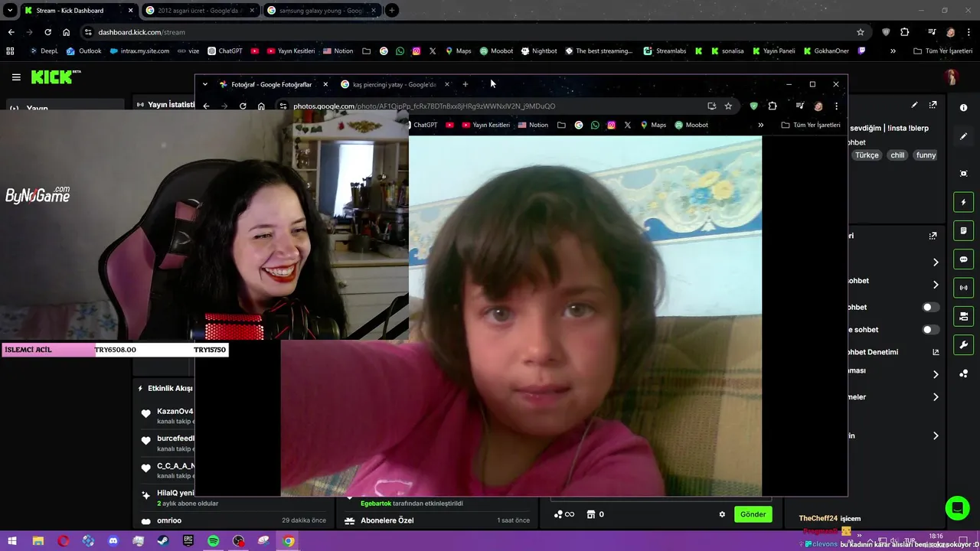This screenshot has width=980, height=551.
Task: Open the chat bubble icon in Kick's sidebar
Action: [x=963, y=259]
